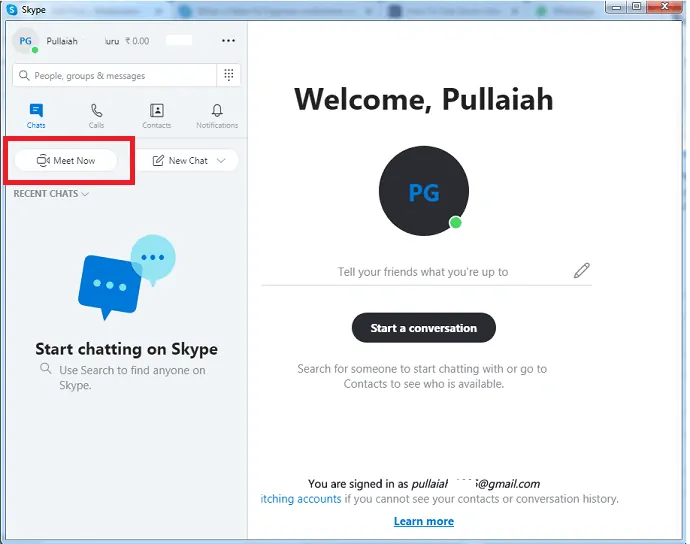690x544 pixels.
Task: Open the More options three-dots menu
Action: click(x=228, y=40)
